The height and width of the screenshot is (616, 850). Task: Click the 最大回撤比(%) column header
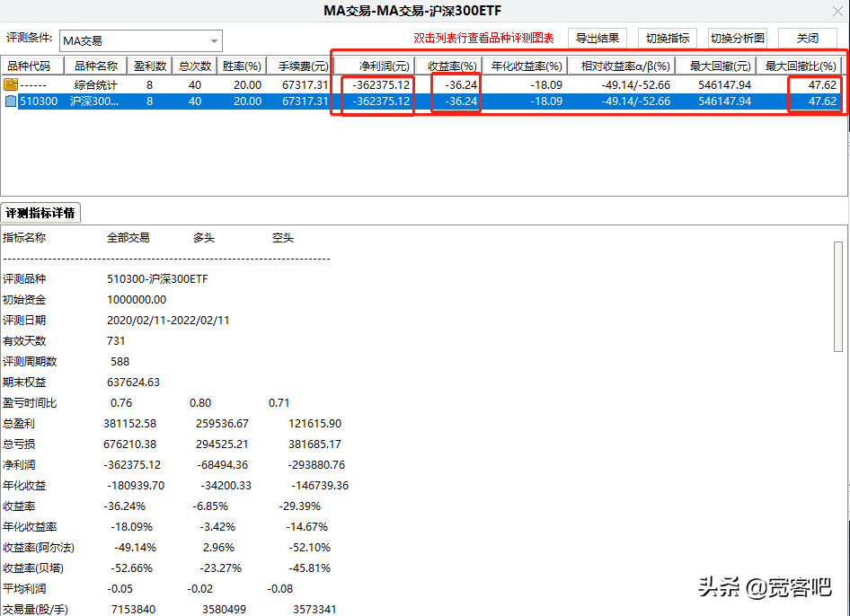799,66
